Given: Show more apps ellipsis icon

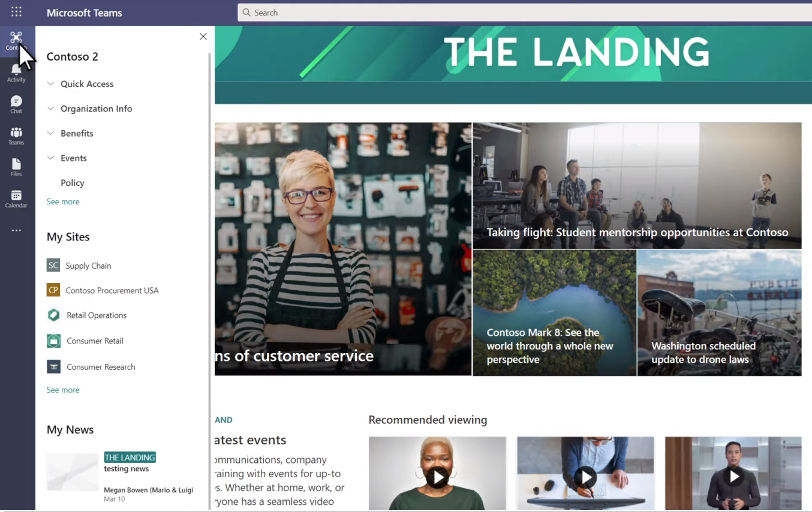Looking at the screenshot, I should pos(16,230).
